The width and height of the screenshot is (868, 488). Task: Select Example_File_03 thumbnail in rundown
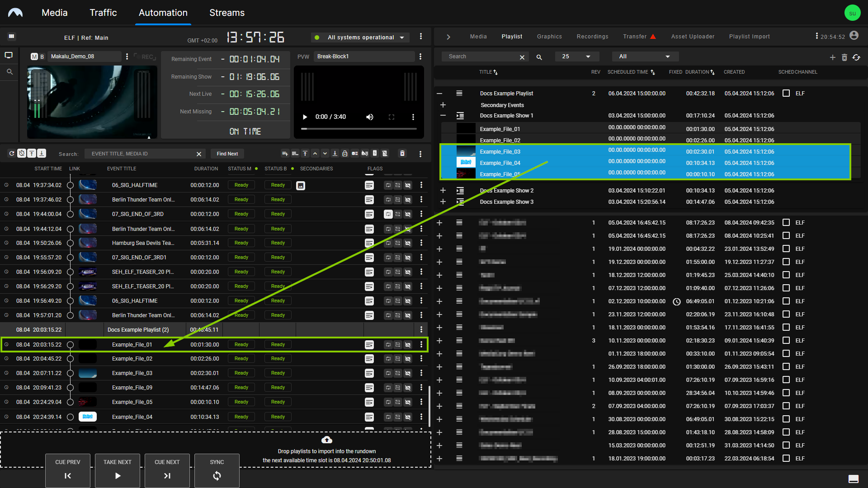[x=88, y=373]
